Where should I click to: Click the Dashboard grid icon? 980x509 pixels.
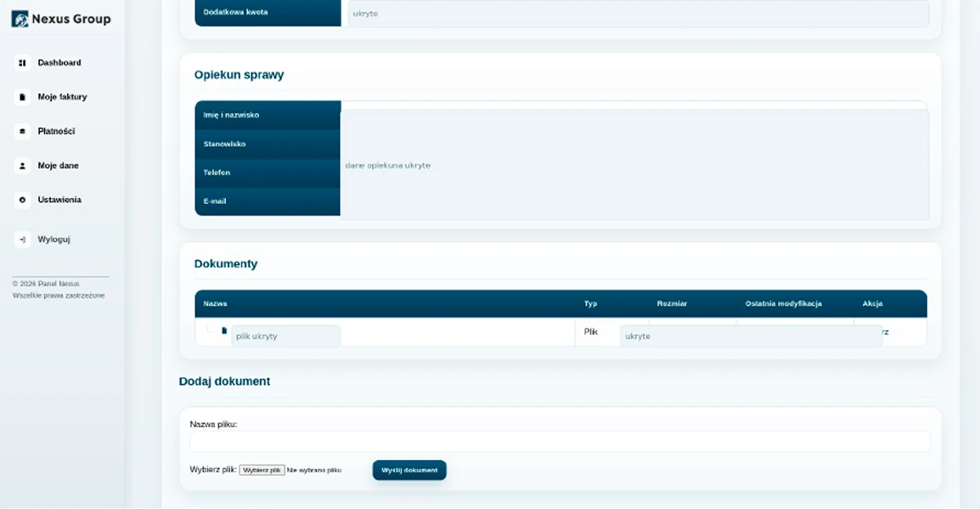tap(22, 63)
